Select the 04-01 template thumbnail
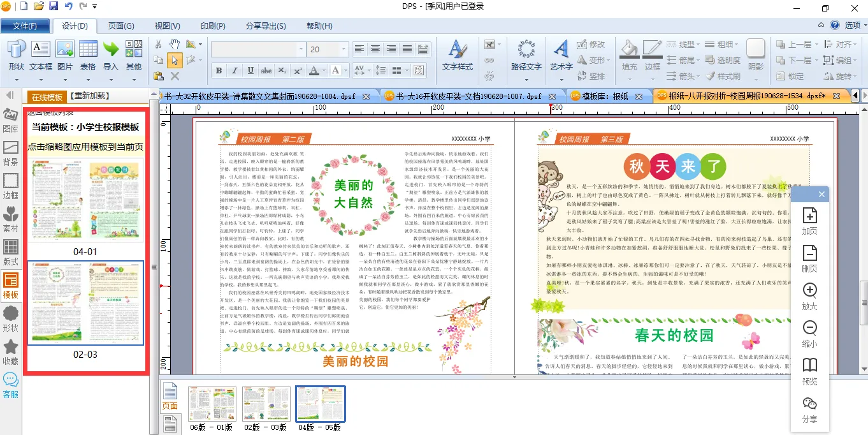The width and height of the screenshot is (868, 435). [85, 200]
